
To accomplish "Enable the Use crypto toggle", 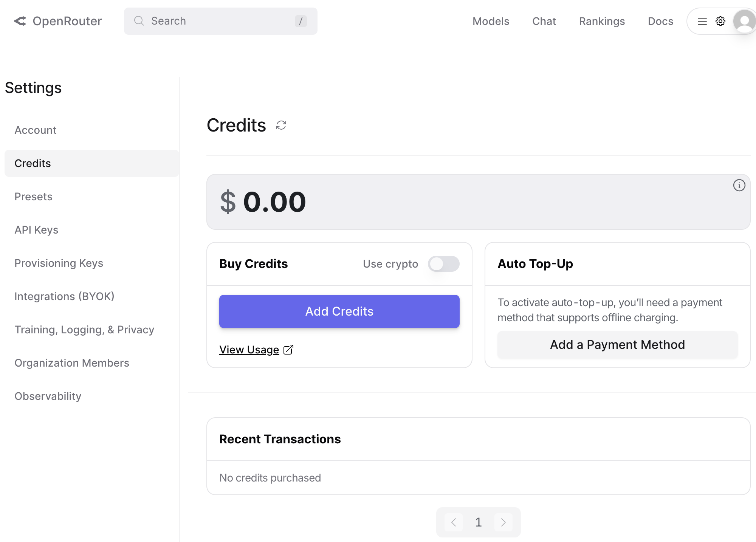I will click(x=443, y=264).
